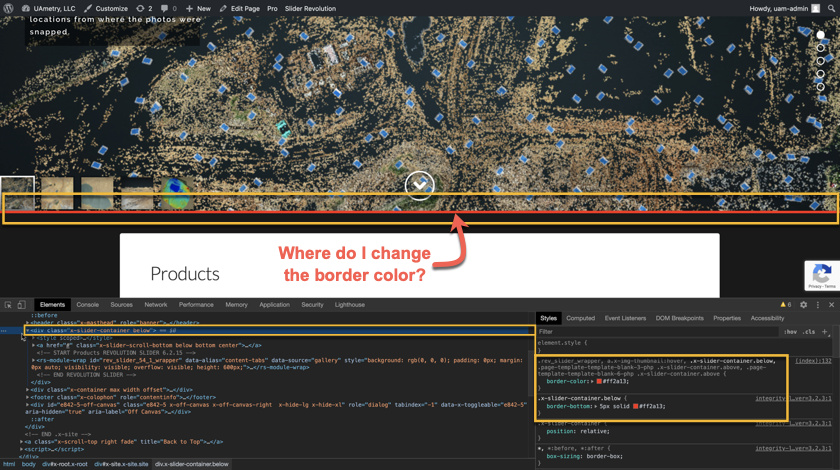Open DevTools settings gear
Viewport: 840px width, 470px height.
[804, 304]
